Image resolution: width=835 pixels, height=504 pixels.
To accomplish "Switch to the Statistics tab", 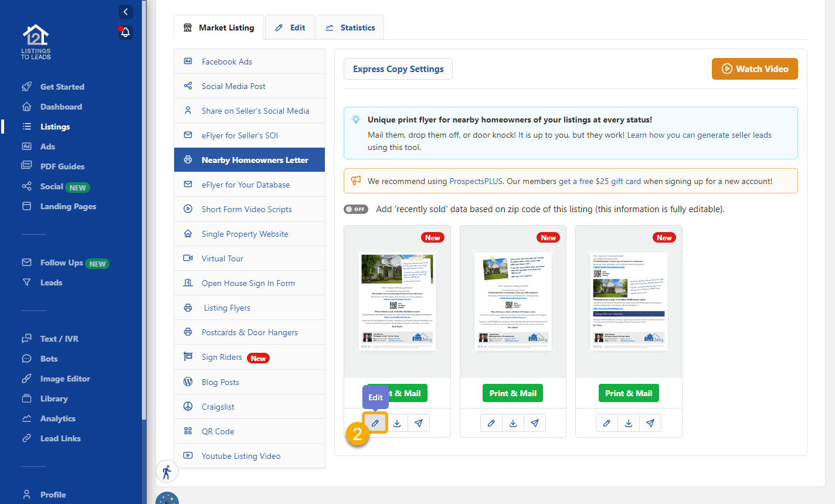I will (350, 28).
